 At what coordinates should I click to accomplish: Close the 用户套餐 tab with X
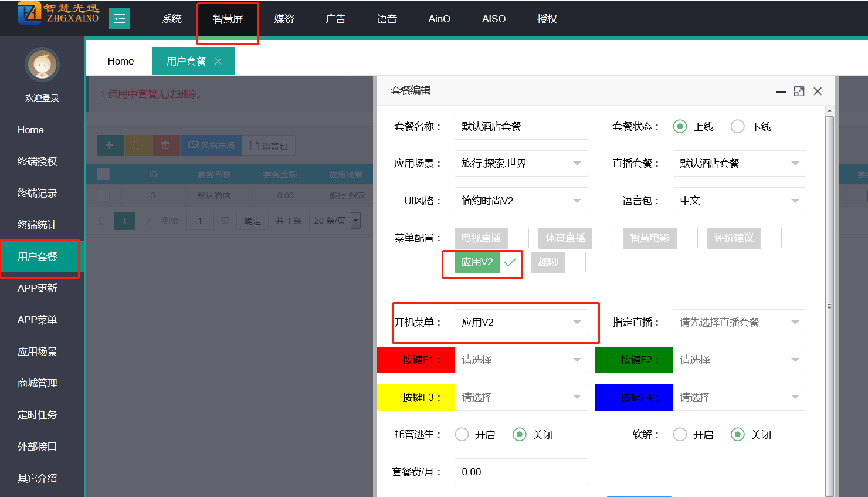(218, 62)
